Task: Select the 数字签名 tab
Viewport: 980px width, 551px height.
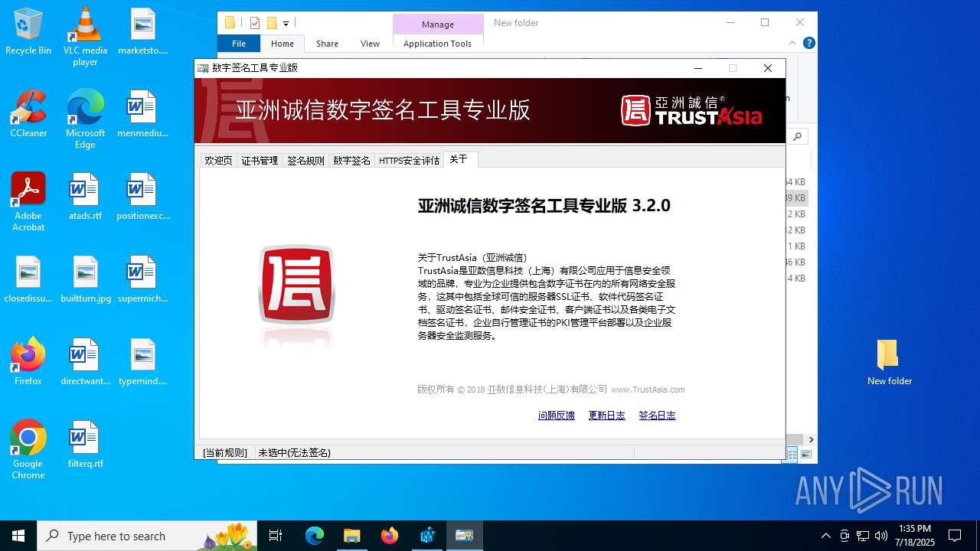Action: pos(351,160)
